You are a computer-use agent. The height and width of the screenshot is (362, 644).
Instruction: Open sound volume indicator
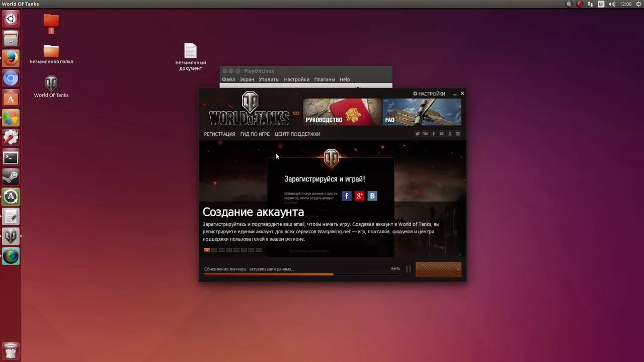(x=612, y=4)
